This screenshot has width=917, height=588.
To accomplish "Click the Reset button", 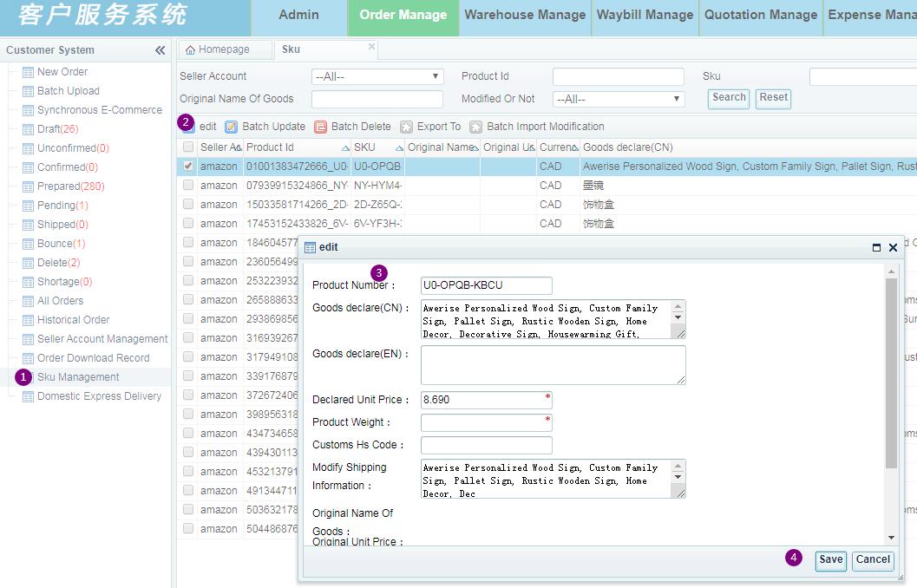I will click(773, 98).
